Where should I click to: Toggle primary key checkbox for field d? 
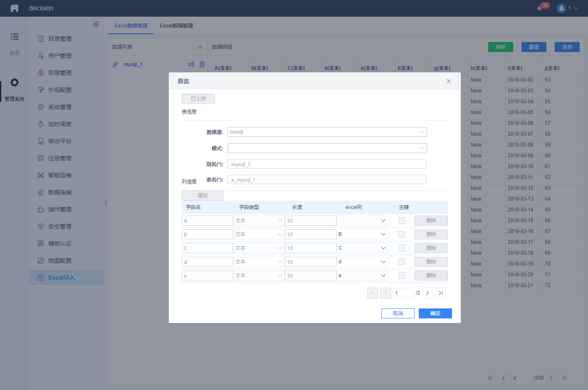[x=402, y=262]
